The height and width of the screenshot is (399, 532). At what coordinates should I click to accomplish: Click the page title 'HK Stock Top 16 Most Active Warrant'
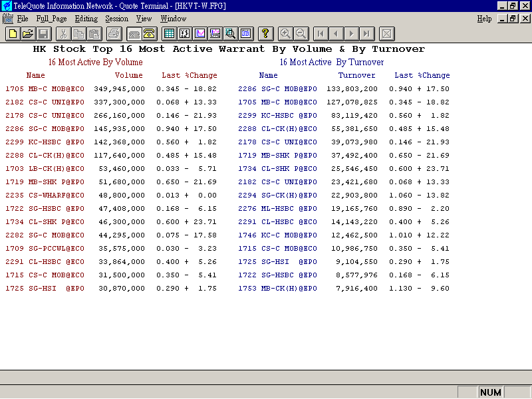click(x=148, y=49)
